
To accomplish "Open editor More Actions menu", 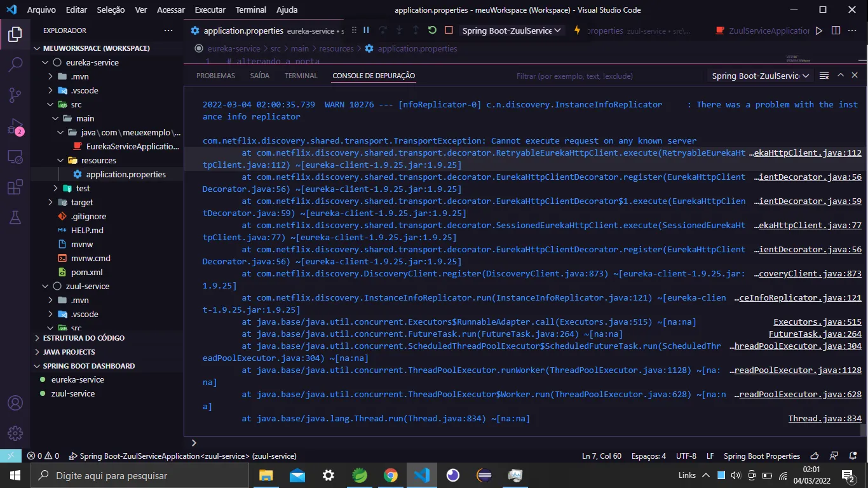I will click(853, 30).
